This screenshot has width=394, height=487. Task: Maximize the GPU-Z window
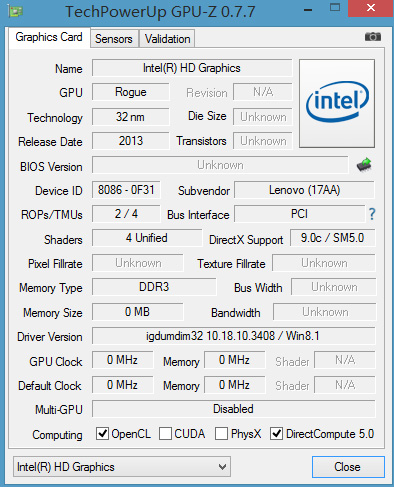335,8
